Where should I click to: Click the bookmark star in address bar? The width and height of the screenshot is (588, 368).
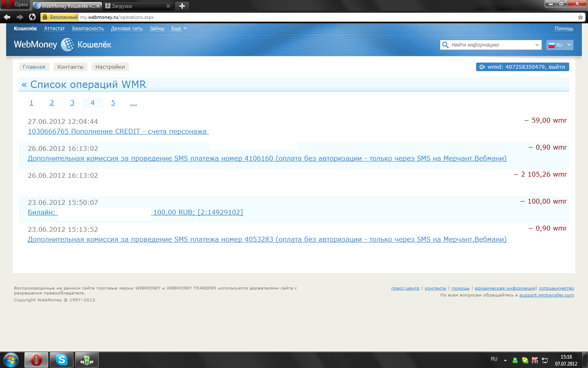[x=580, y=17]
